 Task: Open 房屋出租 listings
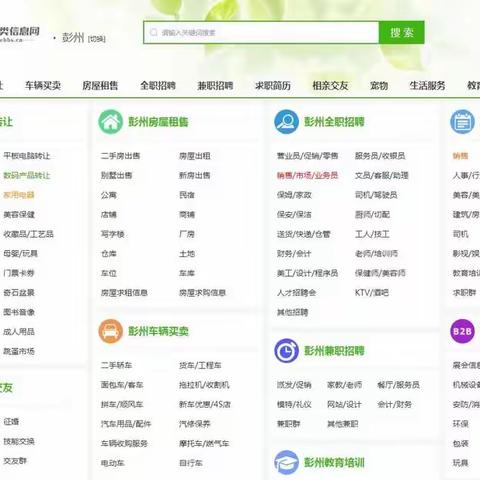point(195,156)
